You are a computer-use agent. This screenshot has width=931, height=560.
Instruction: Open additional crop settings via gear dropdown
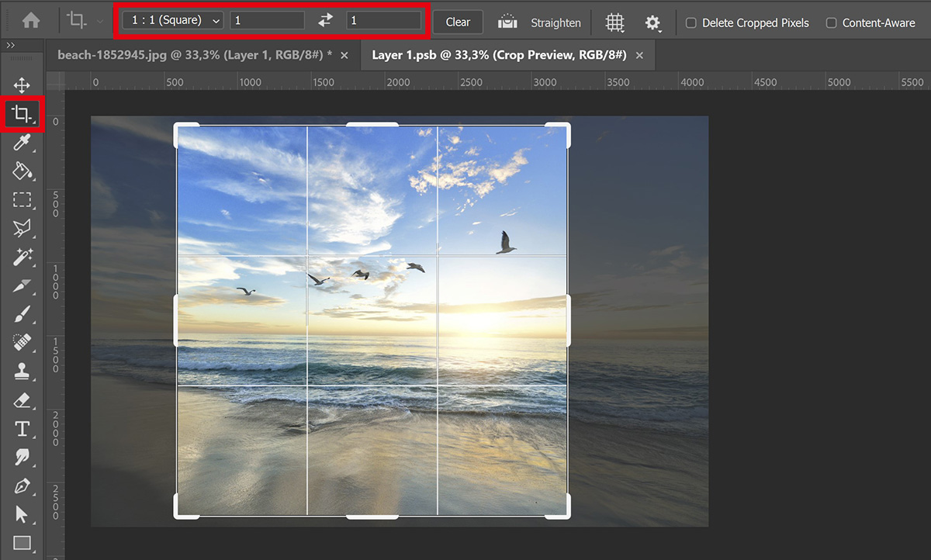click(653, 22)
